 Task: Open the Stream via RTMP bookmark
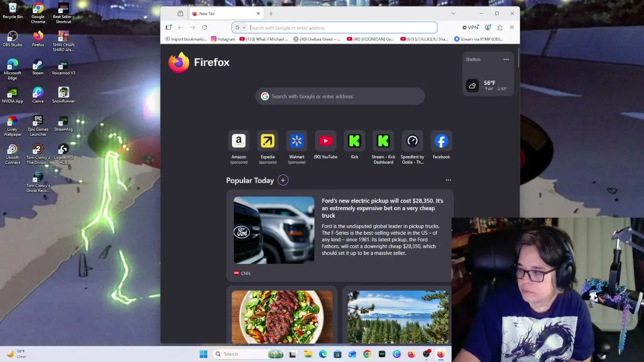[478, 39]
